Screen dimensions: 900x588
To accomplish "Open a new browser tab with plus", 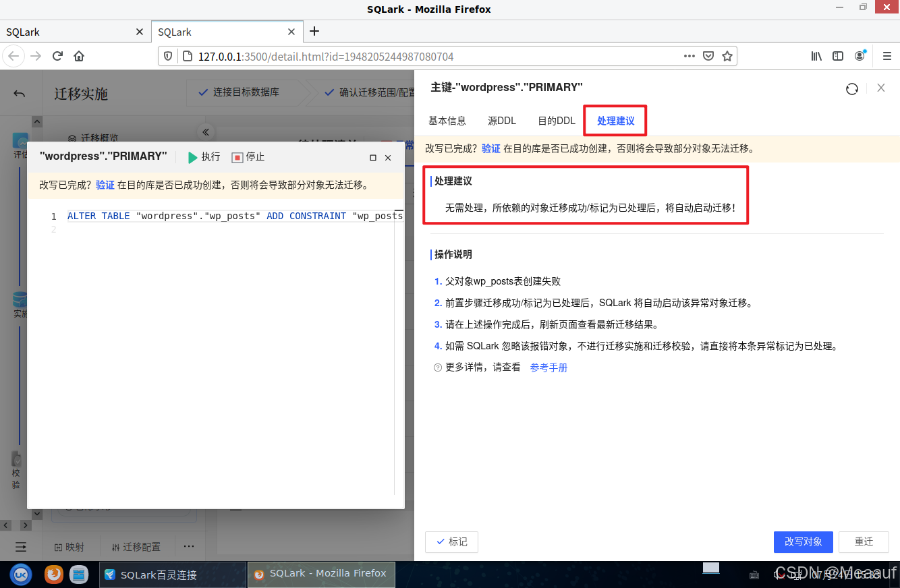I will pos(314,31).
